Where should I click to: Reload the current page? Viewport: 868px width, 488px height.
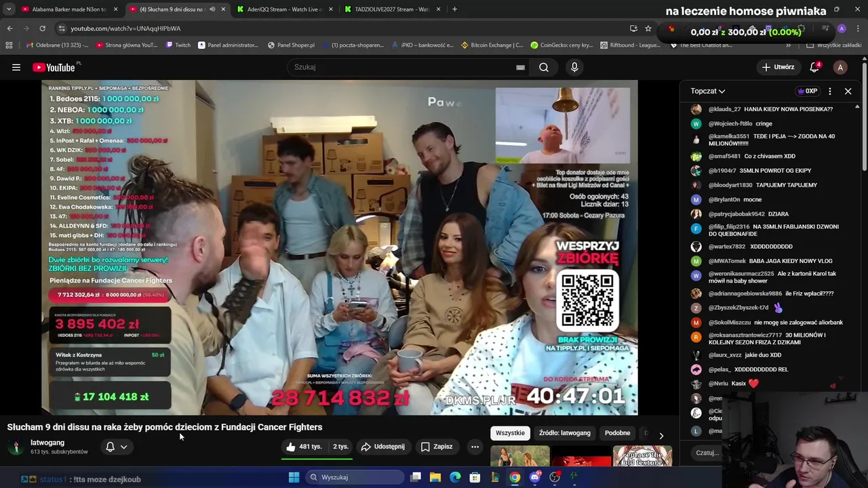point(42,28)
